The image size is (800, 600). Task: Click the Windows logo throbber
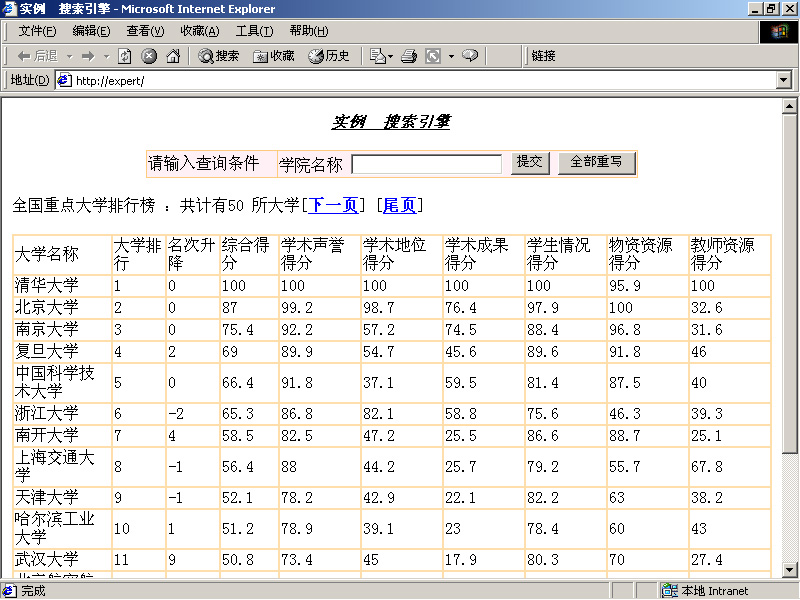(779, 32)
